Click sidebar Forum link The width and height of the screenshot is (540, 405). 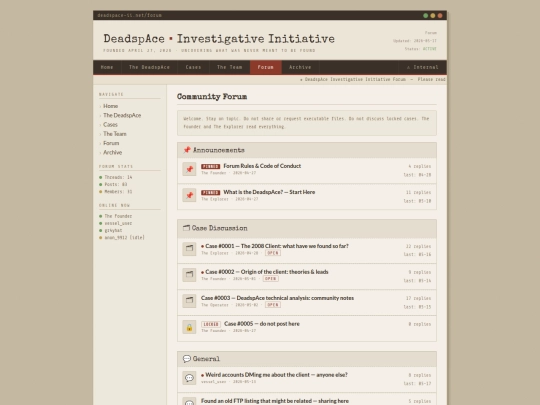[x=111, y=143]
